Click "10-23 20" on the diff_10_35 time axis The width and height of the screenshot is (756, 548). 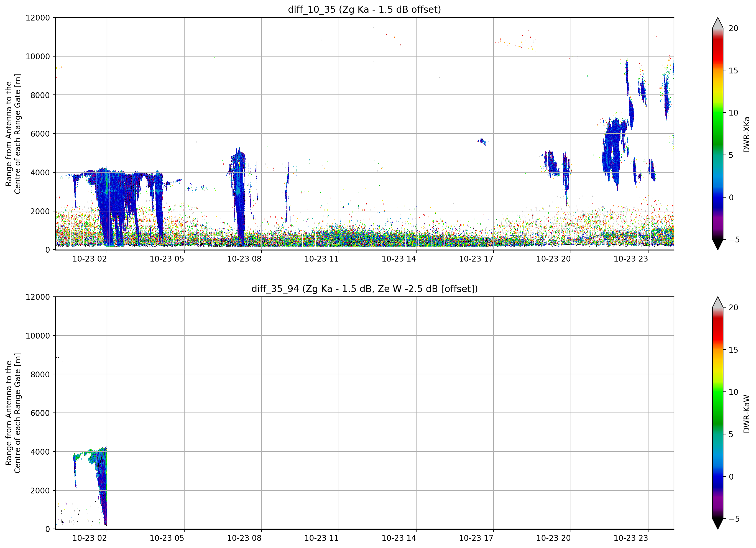pyautogui.click(x=554, y=259)
